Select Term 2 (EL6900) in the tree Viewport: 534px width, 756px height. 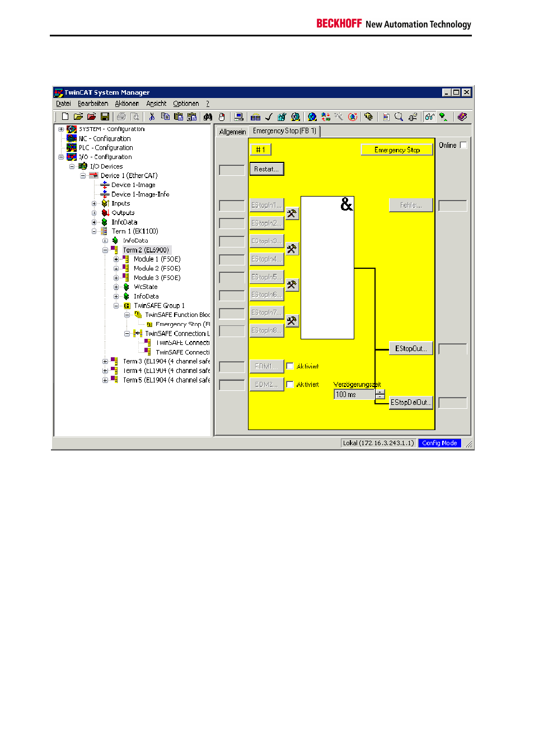[146, 250]
